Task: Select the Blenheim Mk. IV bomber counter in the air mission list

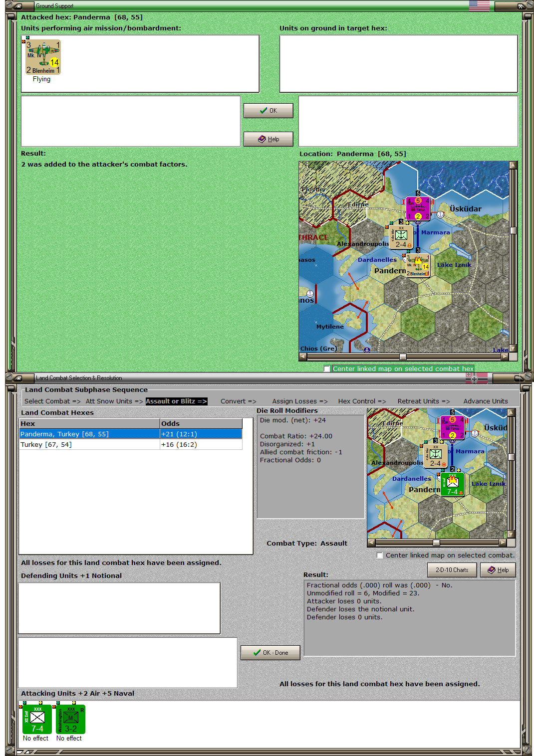Action: [43, 57]
